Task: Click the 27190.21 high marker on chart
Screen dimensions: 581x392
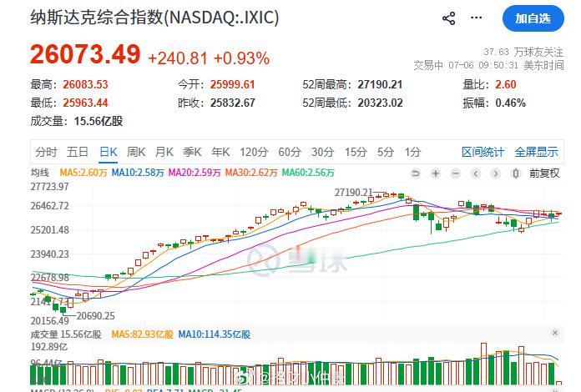Action: pos(353,193)
